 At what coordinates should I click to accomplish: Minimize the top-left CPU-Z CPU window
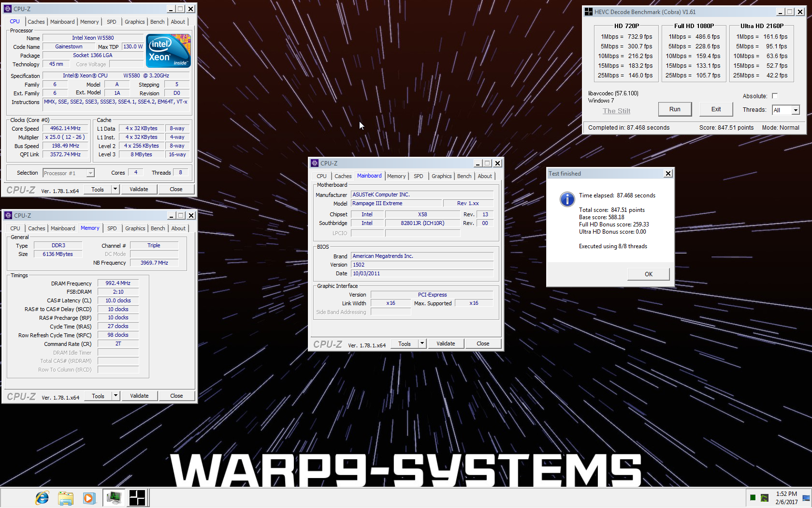point(171,9)
